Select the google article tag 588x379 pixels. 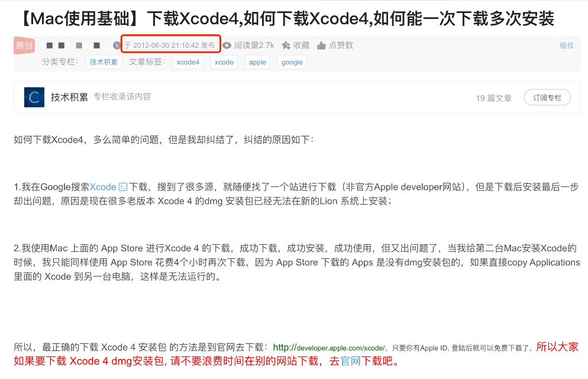292,62
